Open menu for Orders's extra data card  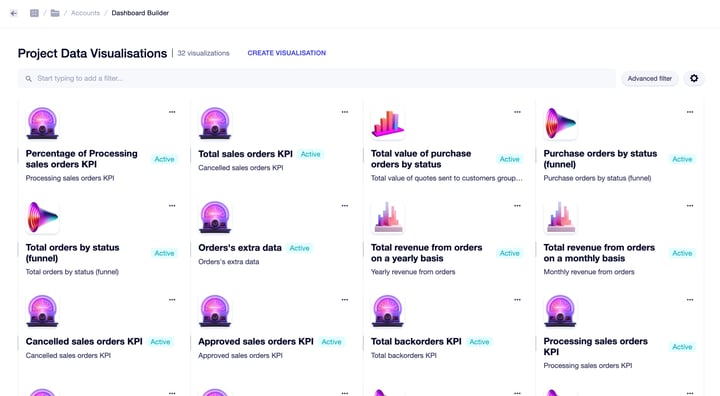(345, 206)
